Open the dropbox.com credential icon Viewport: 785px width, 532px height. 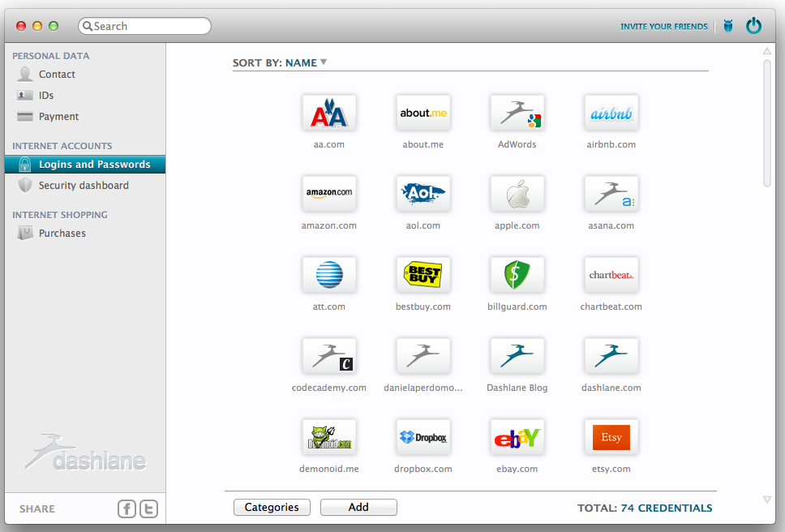(x=423, y=437)
